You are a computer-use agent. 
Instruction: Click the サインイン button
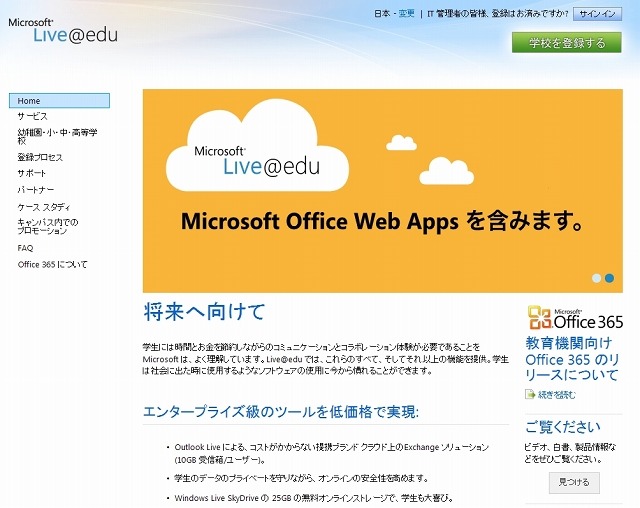click(597, 14)
